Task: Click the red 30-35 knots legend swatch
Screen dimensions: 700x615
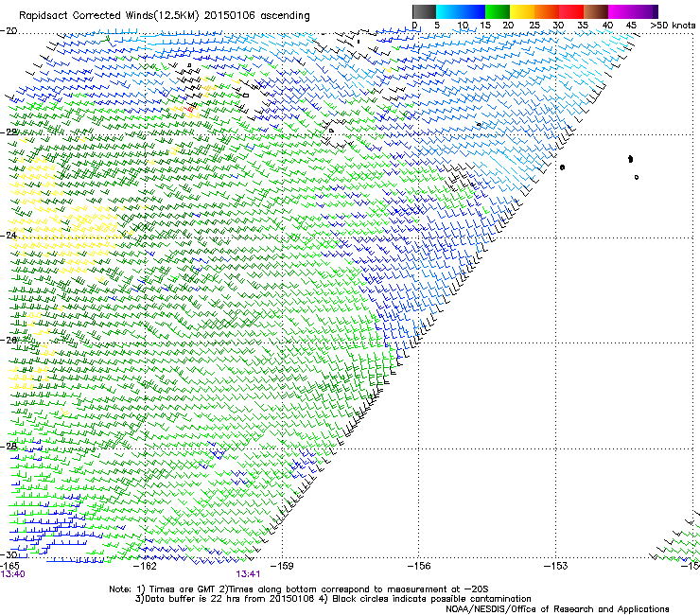Action: 571,11
